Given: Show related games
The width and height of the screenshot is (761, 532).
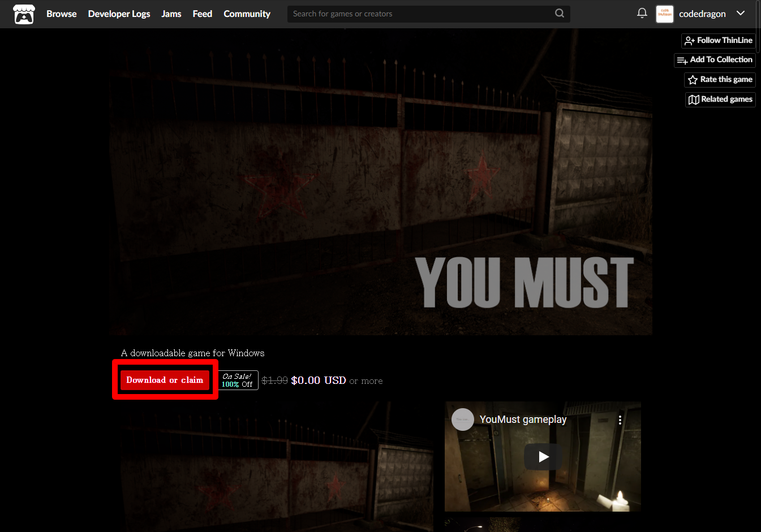Looking at the screenshot, I should click(720, 100).
